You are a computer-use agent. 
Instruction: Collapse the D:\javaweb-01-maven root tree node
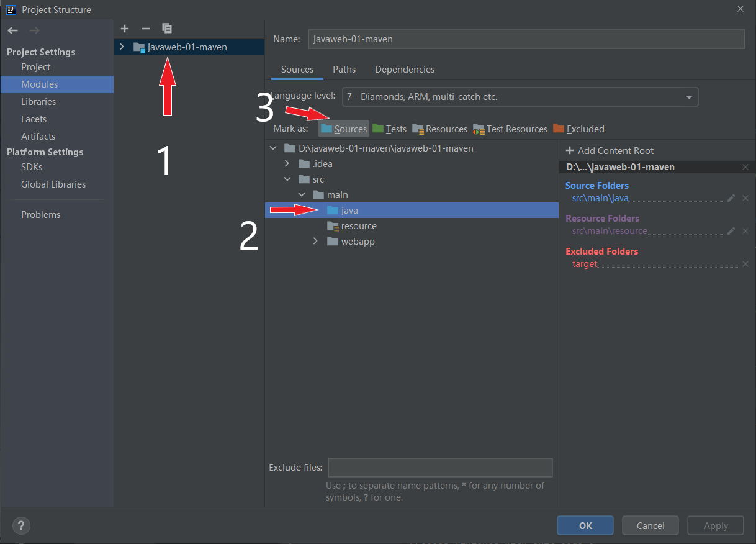point(273,148)
